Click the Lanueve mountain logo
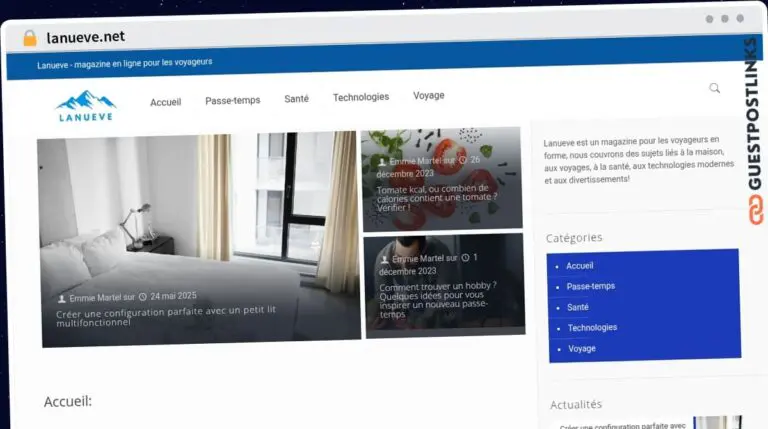 tap(86, 106)
